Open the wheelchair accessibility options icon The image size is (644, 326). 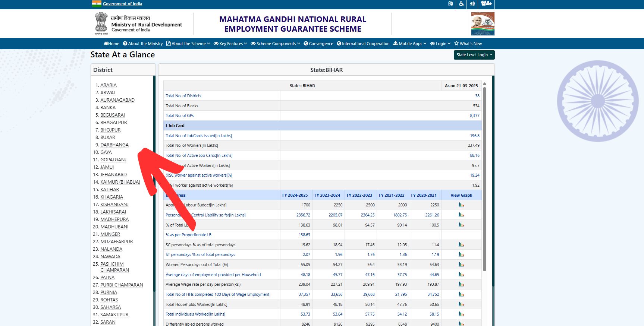(x=461, y=4)
